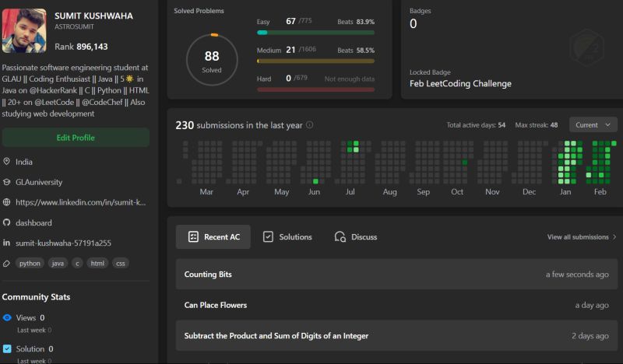Click the Easy problems progress bar

316,33
